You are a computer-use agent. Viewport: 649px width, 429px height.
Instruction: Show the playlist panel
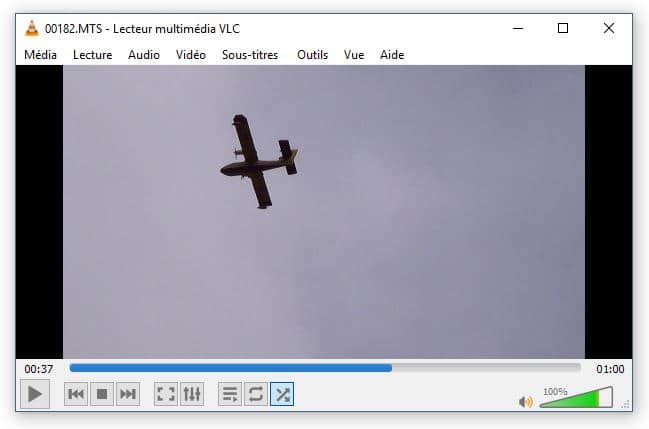(230, 394)
